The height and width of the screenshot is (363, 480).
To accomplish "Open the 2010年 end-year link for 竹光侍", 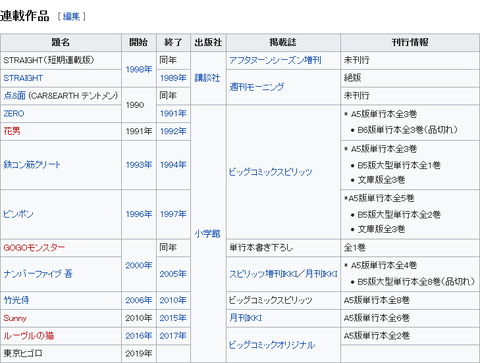I will (x=173, y=300).
